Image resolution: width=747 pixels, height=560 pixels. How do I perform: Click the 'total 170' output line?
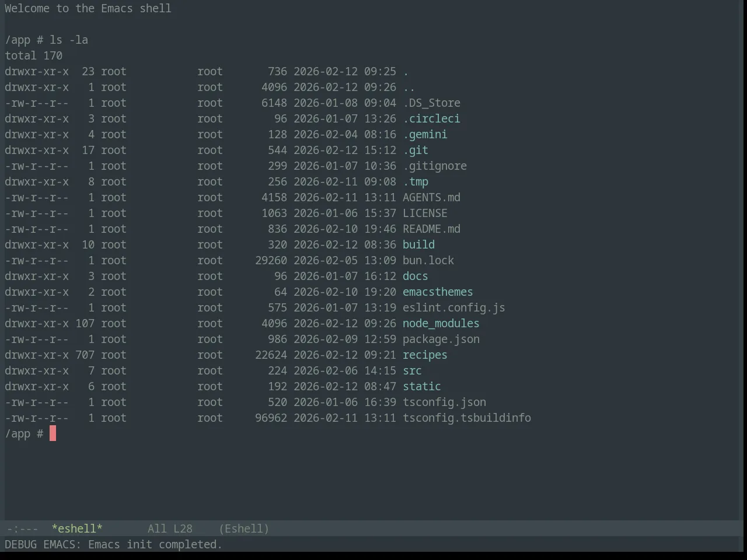[x=34, y=55]
